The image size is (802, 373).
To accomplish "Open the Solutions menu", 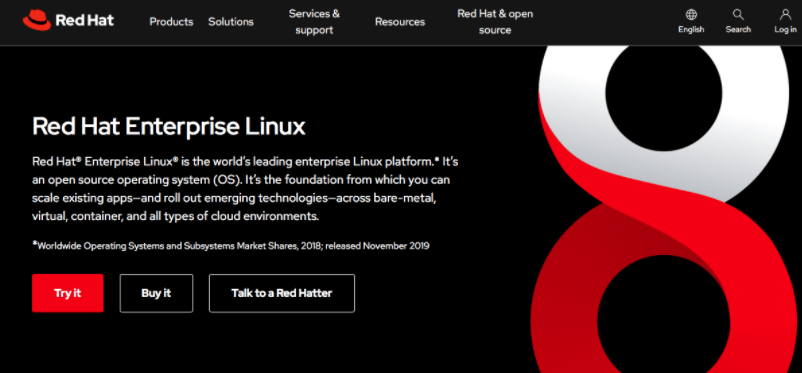I will (x=231, y=22).
